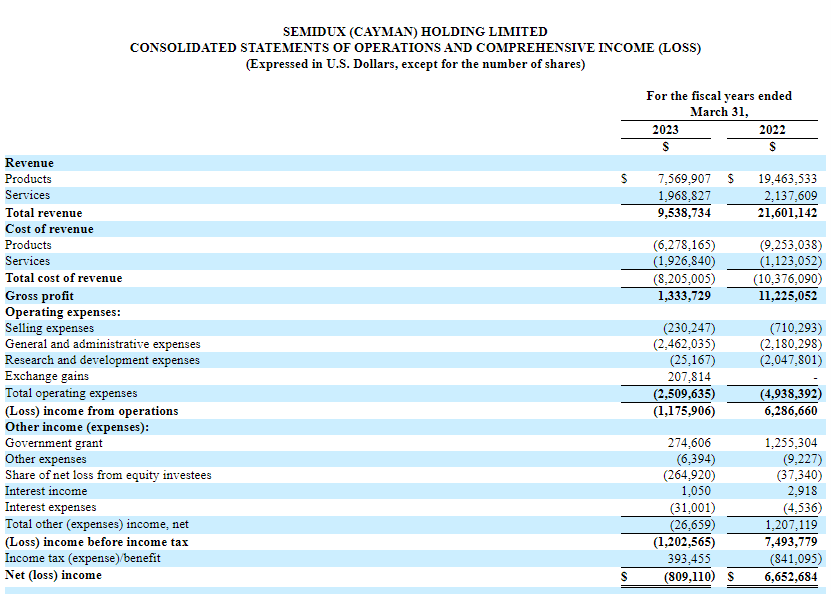The height and width of the screenshot is (594, 831).
Task: Click total cost figure (8,205,005)
Action: (x=684, y=279)
